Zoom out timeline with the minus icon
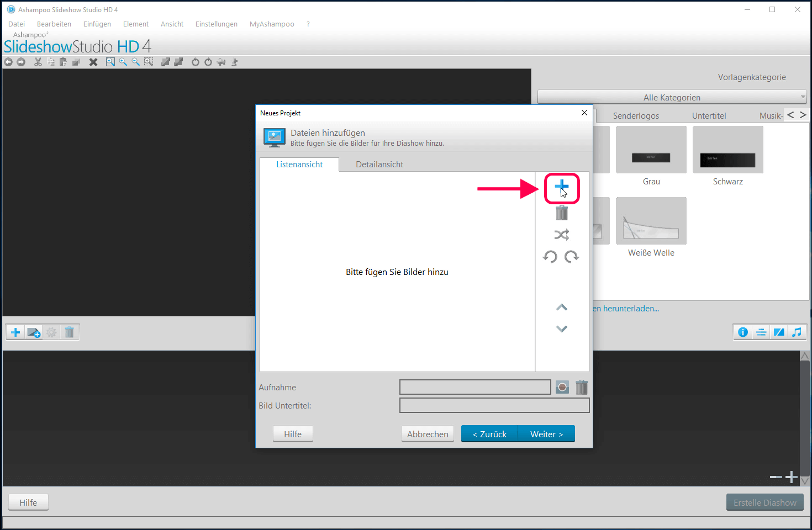The height and width of the screenshot is (530, 812). [776, 477]
